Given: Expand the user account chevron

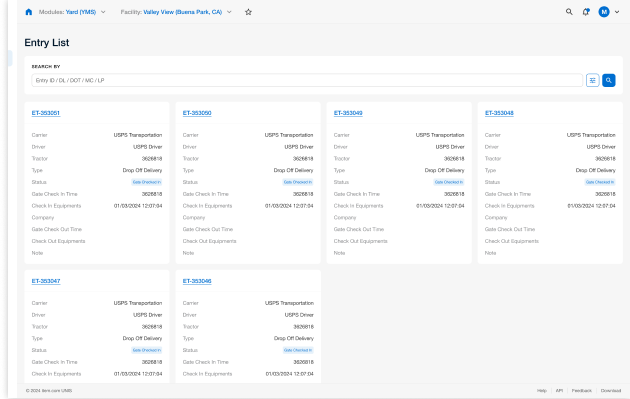Looking at the screenshot, I should pyautogui.click(x=617, y=12).
